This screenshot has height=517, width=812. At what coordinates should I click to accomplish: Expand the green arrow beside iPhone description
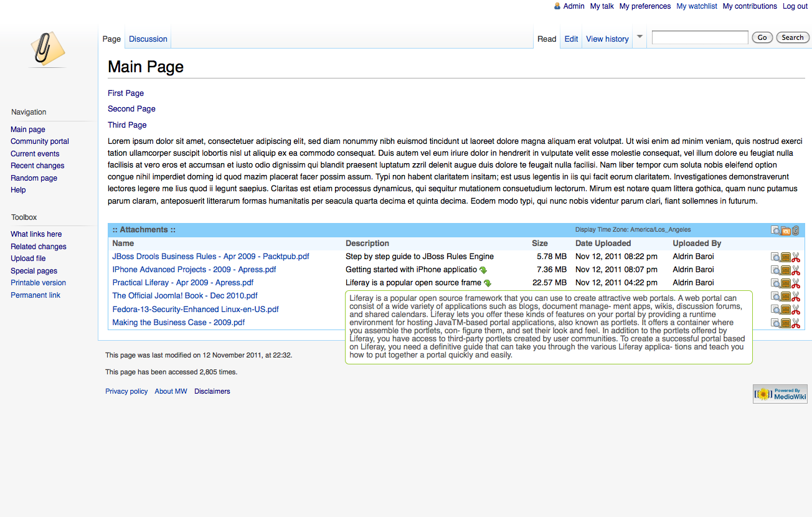pos(483,270)
